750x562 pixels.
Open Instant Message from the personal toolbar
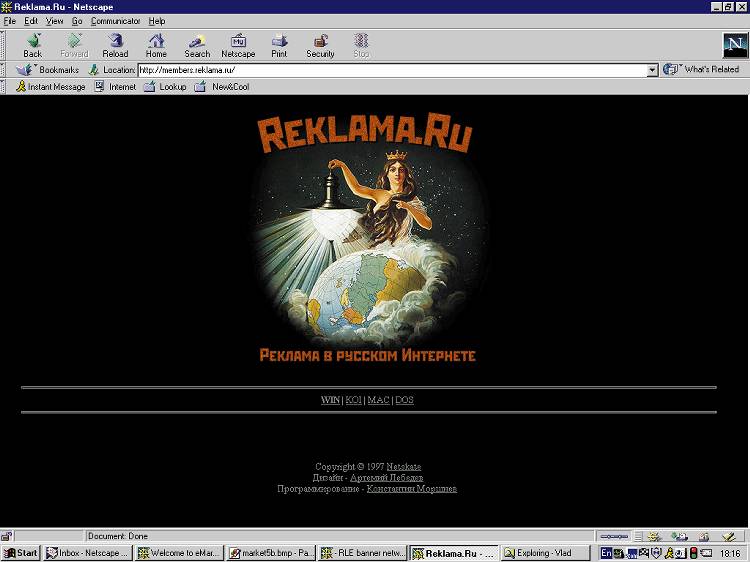pyautogui.click(x=51, y=87)
